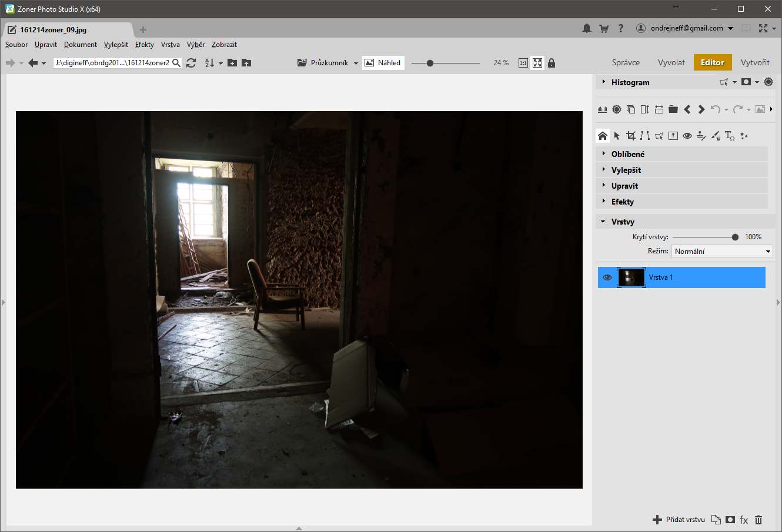
Task: Expand the Histogram panel
Action: tap(604, 82)
